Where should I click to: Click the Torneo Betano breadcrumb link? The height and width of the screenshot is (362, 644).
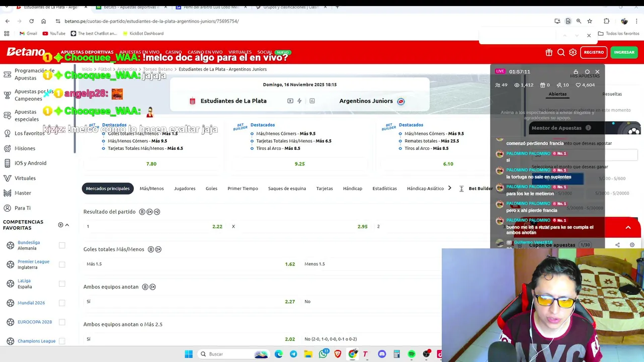(x=157, y=69)
